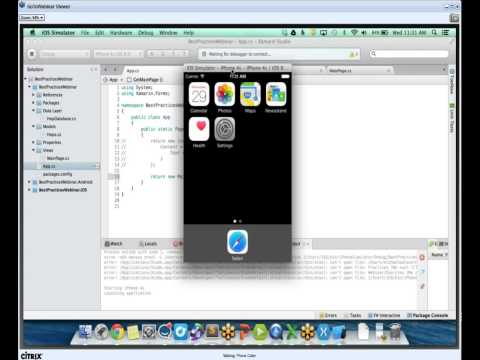This screenshot has height=360, width=480.
Task: Open the Errors pad button
Action: (x=328, y=315)
